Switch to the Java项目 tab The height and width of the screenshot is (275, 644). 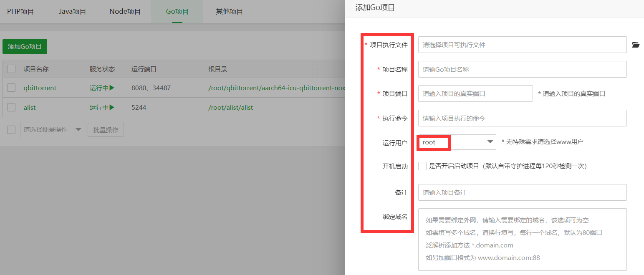pos(72,11)
